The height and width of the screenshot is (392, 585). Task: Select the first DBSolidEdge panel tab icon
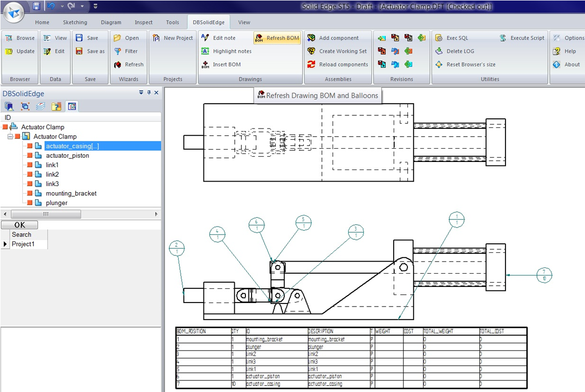pos(9,107)
